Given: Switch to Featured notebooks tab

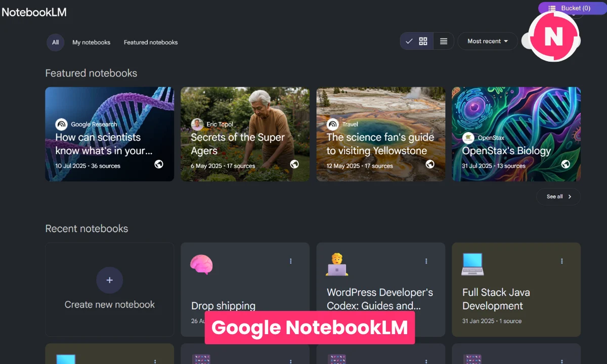Looking at the screenshot, I should point(151,42).
